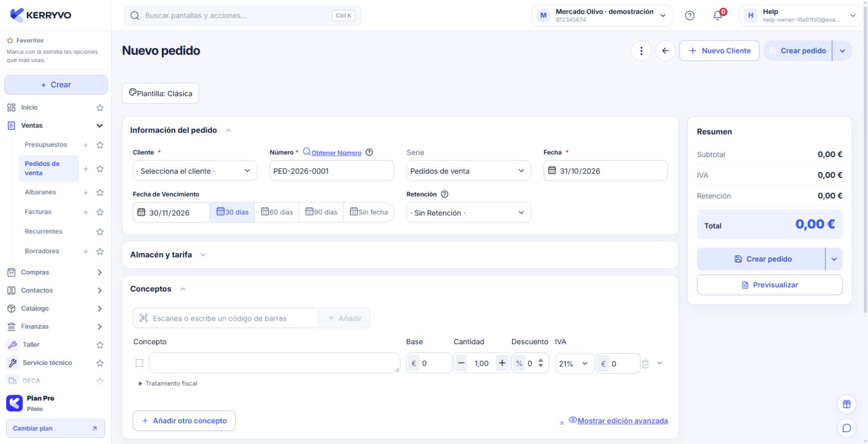The height and width of the screenshot is (444, 868).
Task: Expand the Compras menu
Action: pyautogui.click(x=100, y=272)
